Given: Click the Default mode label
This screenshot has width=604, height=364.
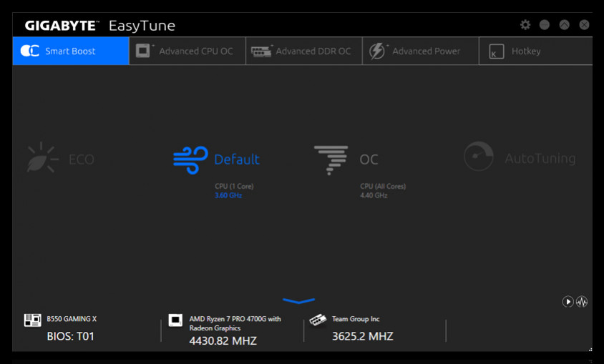Looking at the screenshot, I should [x=237, y=159].
